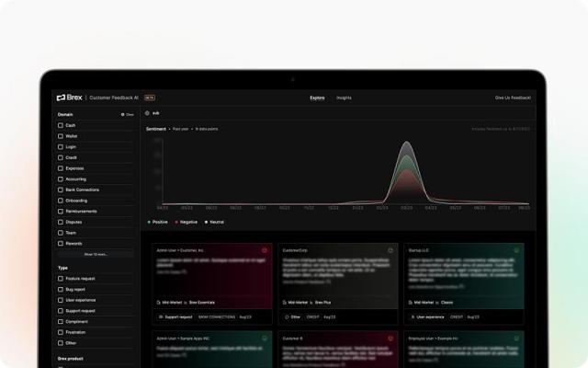Click the Support request tag icon on the first card
588x368 pixels.
pos(162,316)
